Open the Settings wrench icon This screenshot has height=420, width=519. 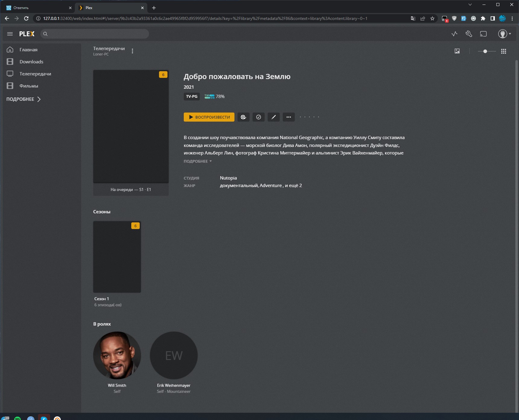[x=469, y=34]
